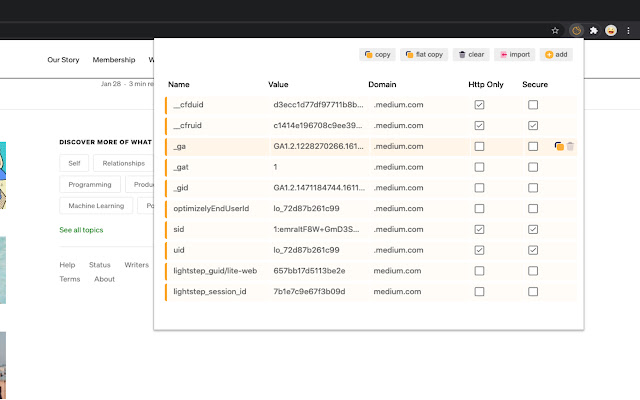Screen dimensions: 640x400
Task: Uncheck Secure for the sid cookie
Action: click(533, 229)
